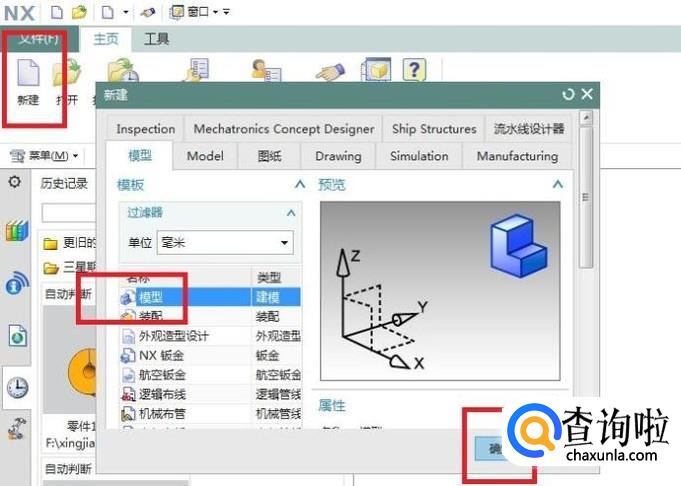Screen dimensions: 681x486
Task: Click the handshake icon in the ribbon
Action: click(x=330, y=72)
